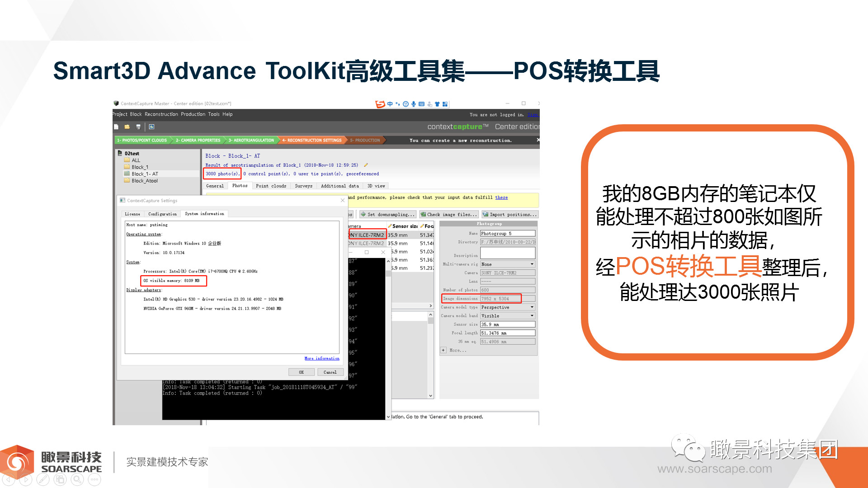Open the Reconstruction menu
868x488 pixels.
tap(161, 114)
